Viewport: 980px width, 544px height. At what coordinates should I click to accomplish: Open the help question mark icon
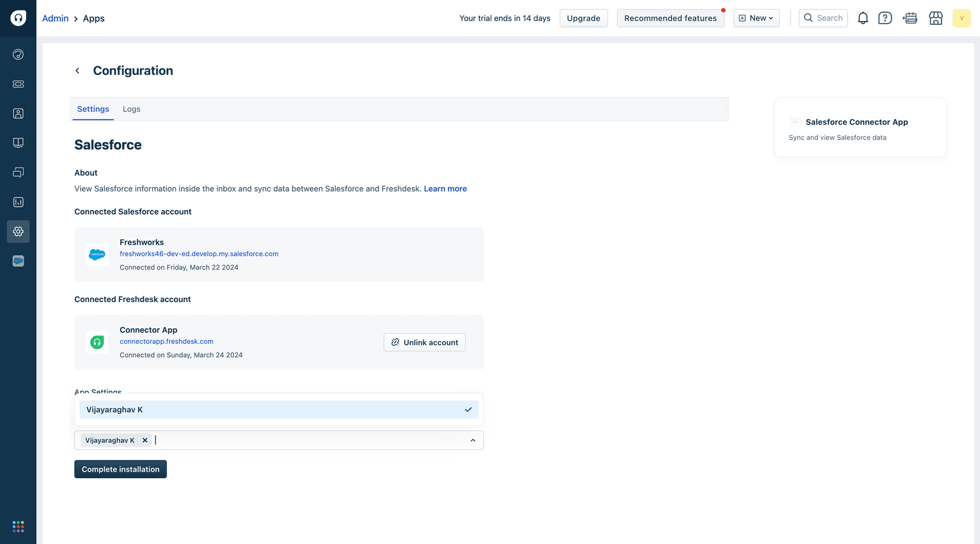[885, 18]
